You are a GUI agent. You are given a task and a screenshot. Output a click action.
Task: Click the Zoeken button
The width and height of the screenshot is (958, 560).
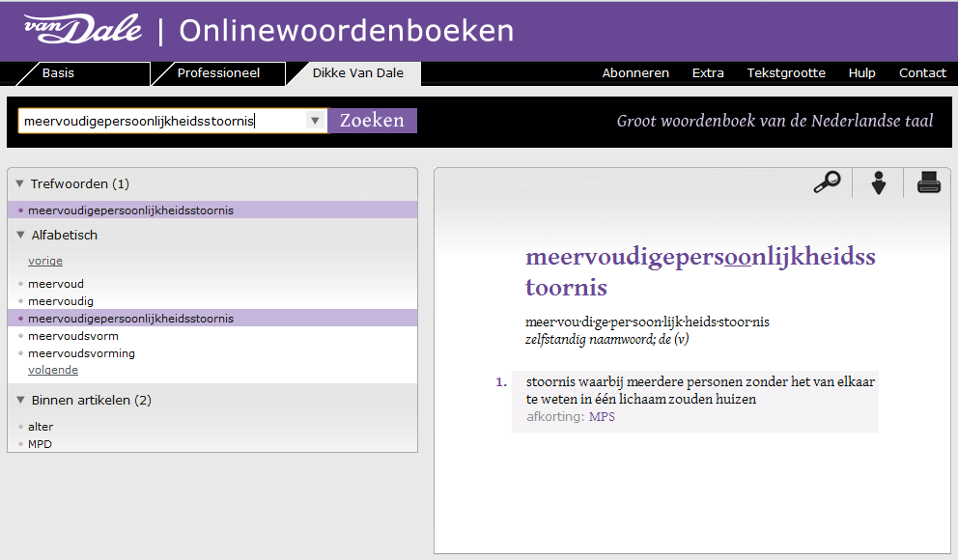pyautogui.click(x=372, y=121)
